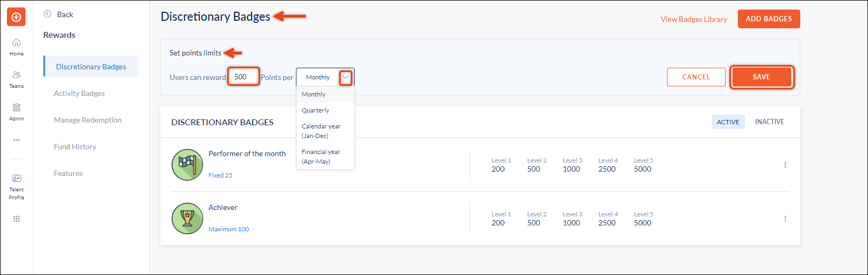Select Discretionary Badges in Rewards menu

pyautogui.click(x=91, y=66)
